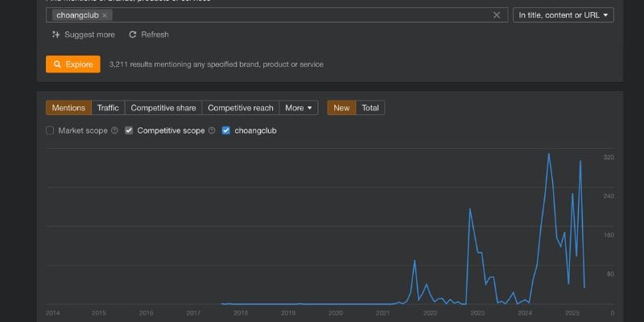
Task: Expand the More dropdown menu
Action: pos(299,108)
